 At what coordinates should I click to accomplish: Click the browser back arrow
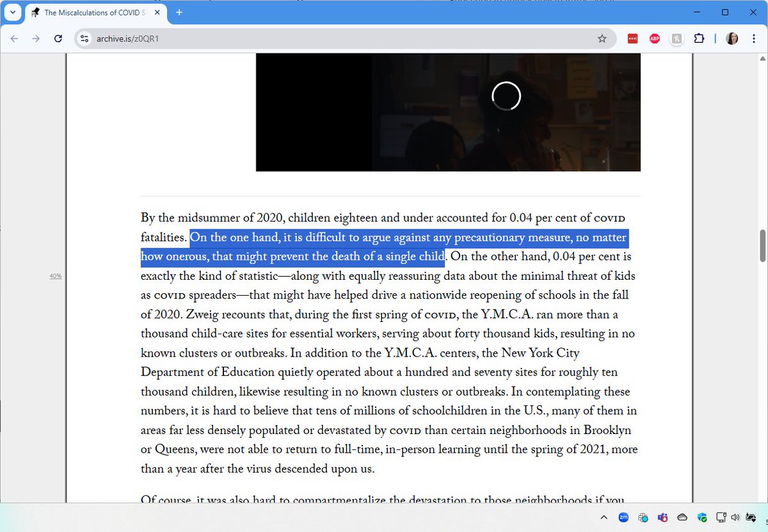tap(15, 38)
